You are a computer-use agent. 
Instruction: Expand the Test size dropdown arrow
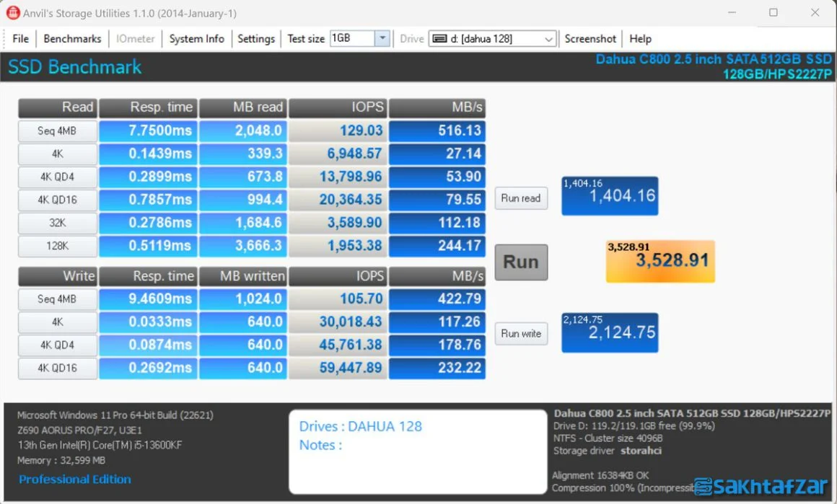pyautogui.click(x=382, y=38)
